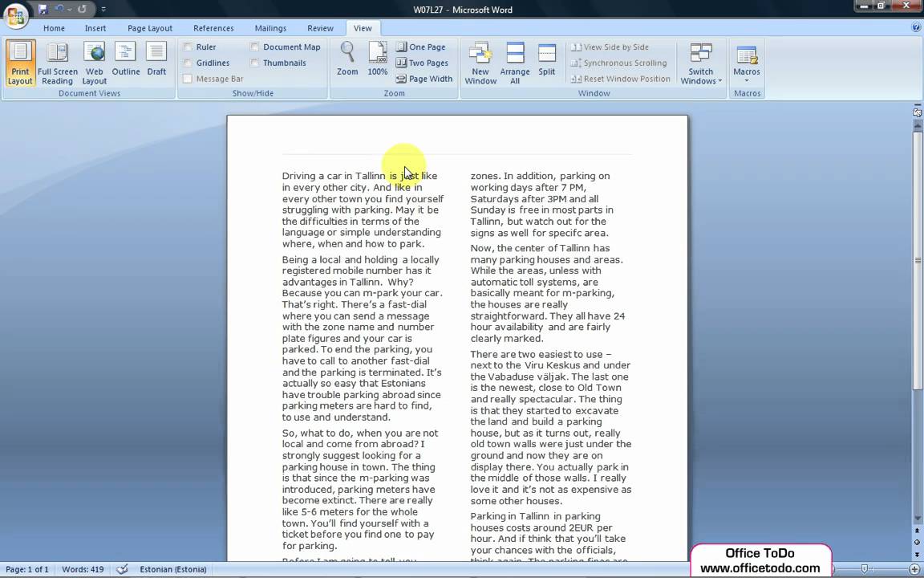This screenshot has height=578, width=924.
Task: Switch to Draft view
Action: (156, 59)
